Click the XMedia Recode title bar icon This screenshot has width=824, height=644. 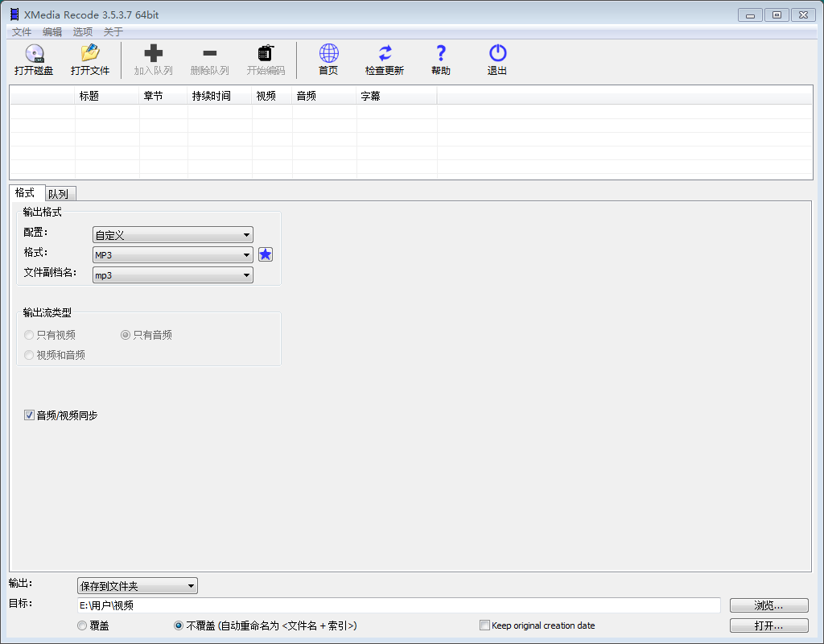tap(14, 14)
